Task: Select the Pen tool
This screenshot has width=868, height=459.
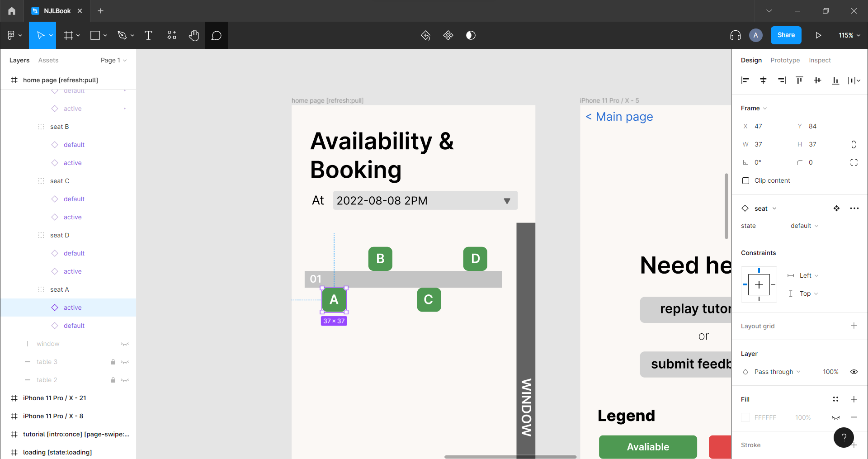Action: pyautogui.click(x=122, y=35)
